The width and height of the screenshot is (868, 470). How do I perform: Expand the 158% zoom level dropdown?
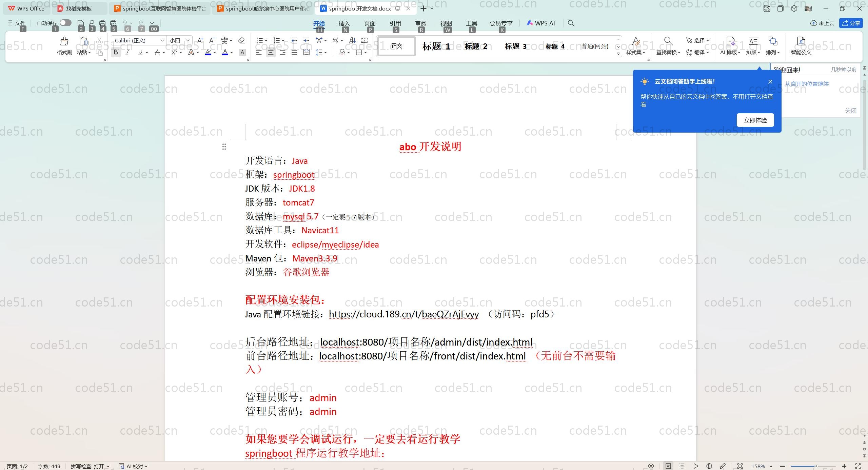click(x=771, y=466)
